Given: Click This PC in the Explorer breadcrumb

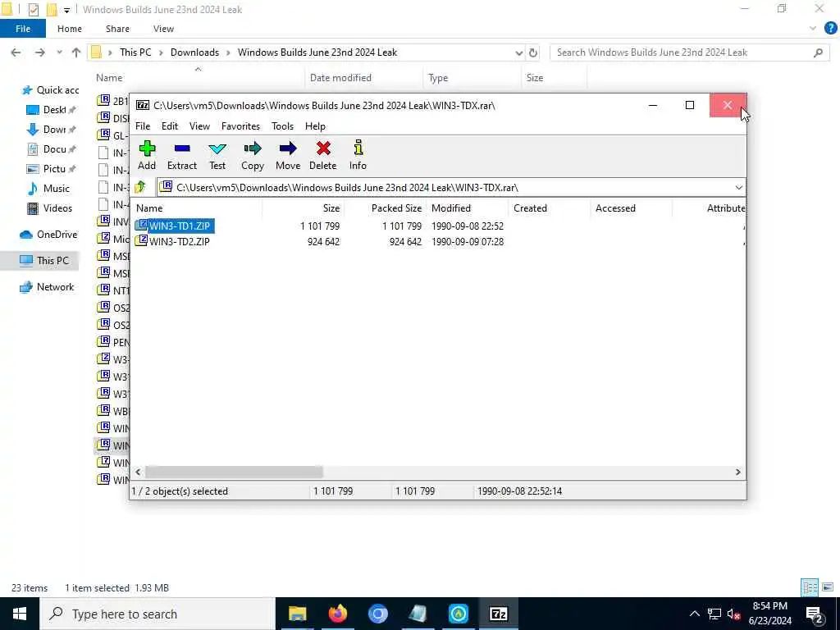Looking at the screenshot, I should tap(135, 52).
